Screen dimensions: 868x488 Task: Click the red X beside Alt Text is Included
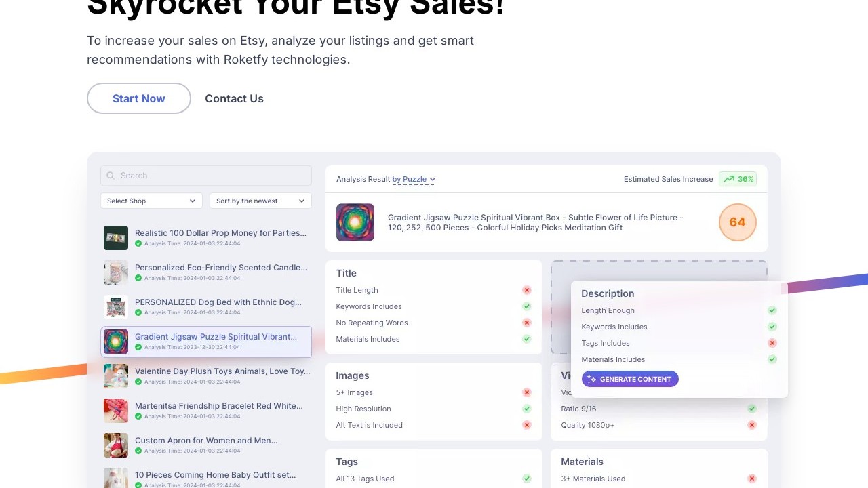[x=526, y=425]
